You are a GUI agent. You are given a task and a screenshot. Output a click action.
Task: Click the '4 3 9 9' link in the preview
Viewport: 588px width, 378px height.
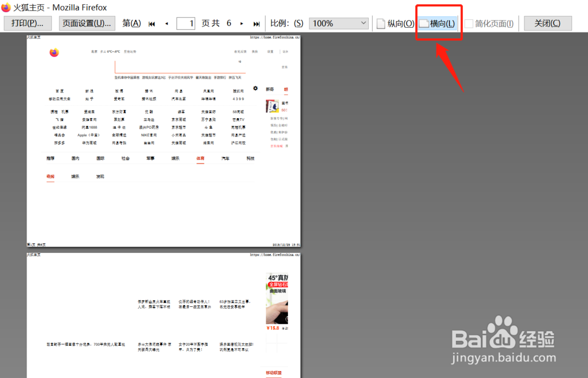(x=238, y=99)
